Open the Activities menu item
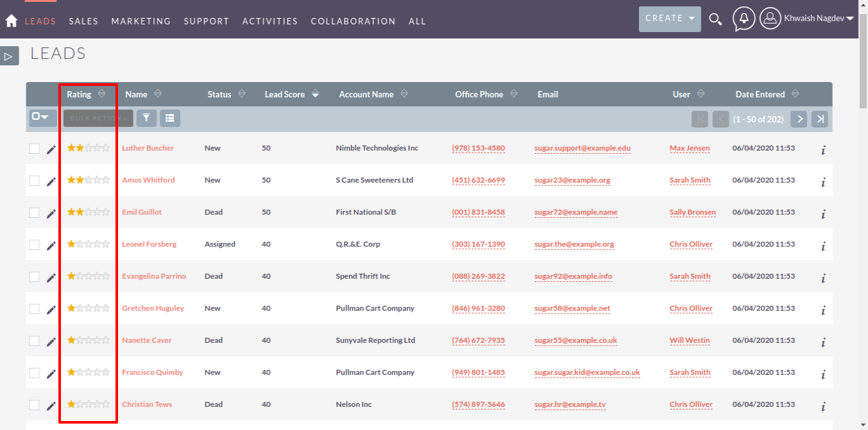This screenshot has height=430, width=868. [x=269, y=21]
